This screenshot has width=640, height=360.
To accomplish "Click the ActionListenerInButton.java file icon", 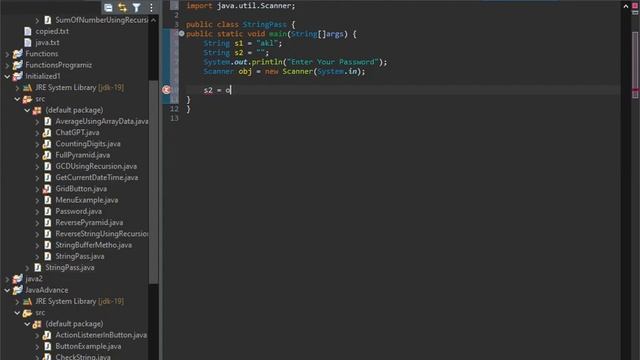I will 47,335.
